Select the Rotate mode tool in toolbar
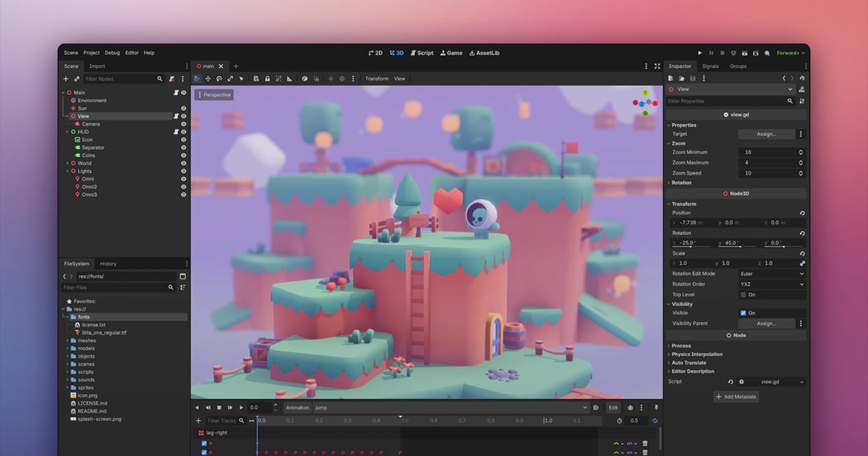Image resolution: width=868 pixels, height=456 pixels. [219, 79]
